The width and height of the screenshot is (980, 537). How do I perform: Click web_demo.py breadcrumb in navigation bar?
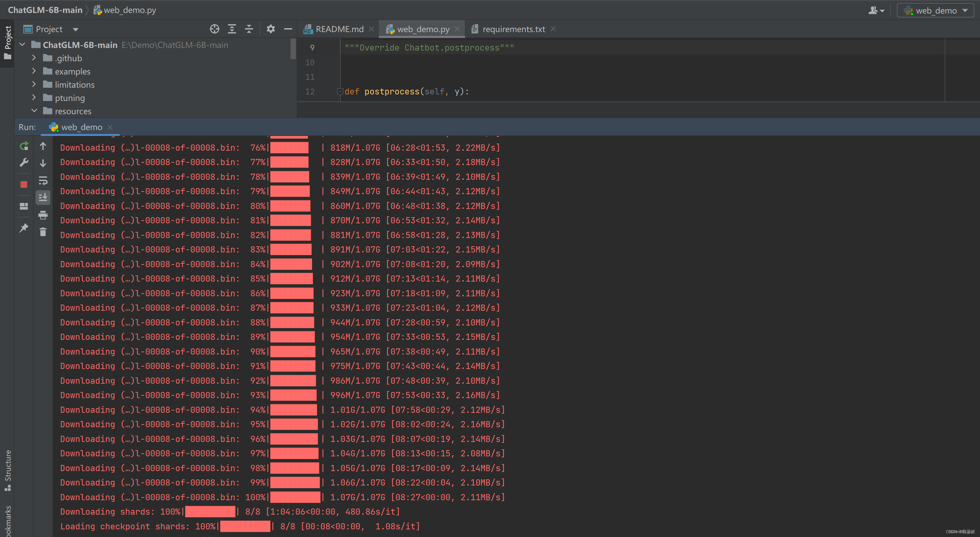125,10
